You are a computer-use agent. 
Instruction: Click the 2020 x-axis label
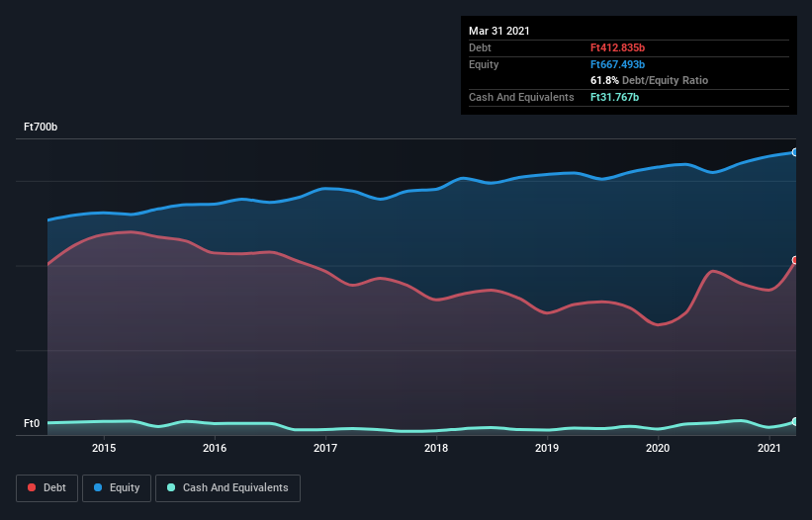tap(658, 448)
